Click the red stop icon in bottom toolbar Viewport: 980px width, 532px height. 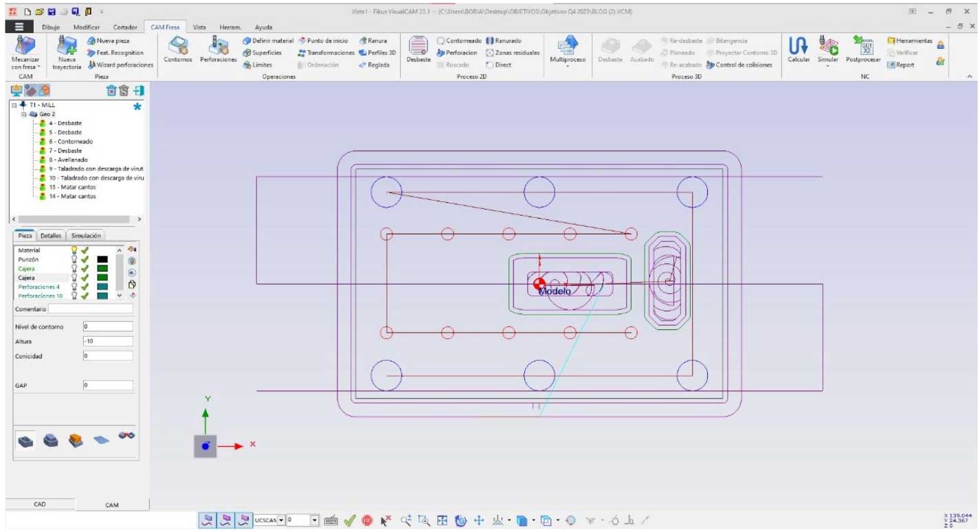tap(368, 521)
